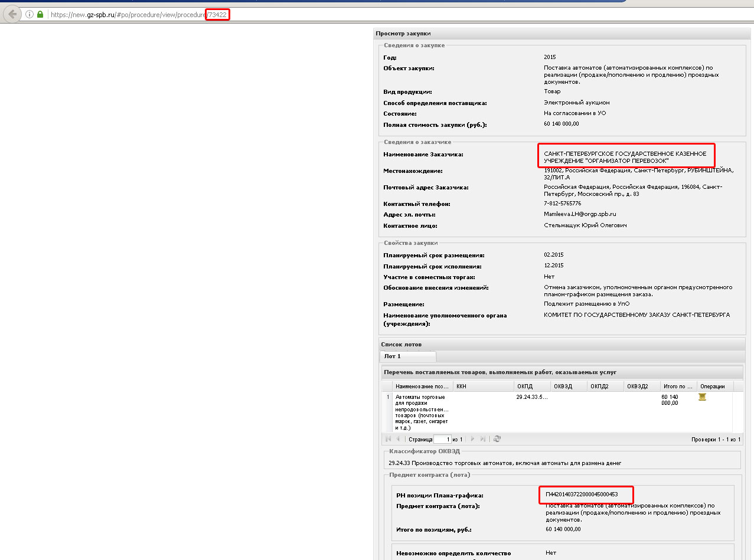Click the ОКВЭД2 column header
The image size is (754, 560).
point(642,387)
